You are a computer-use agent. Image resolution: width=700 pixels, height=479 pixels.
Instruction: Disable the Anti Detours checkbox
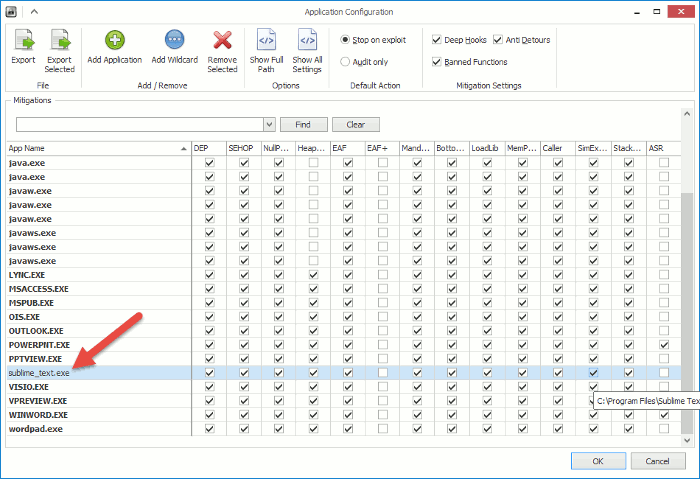[498, 40]
